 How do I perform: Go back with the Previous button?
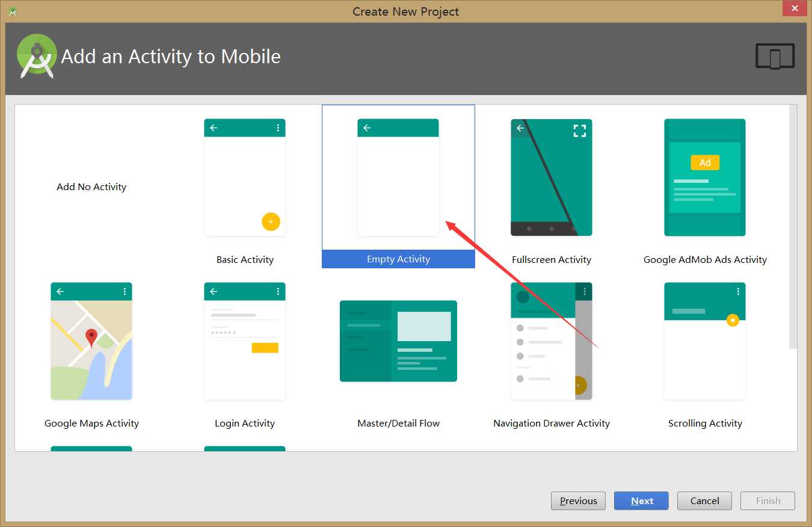[578, 501]
